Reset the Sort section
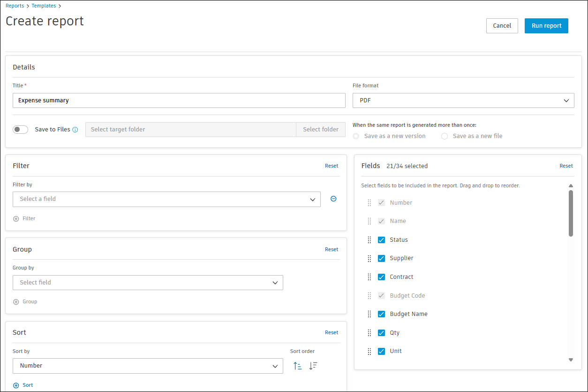The height and width of the screenshot is (392, 588). point(332,332)
